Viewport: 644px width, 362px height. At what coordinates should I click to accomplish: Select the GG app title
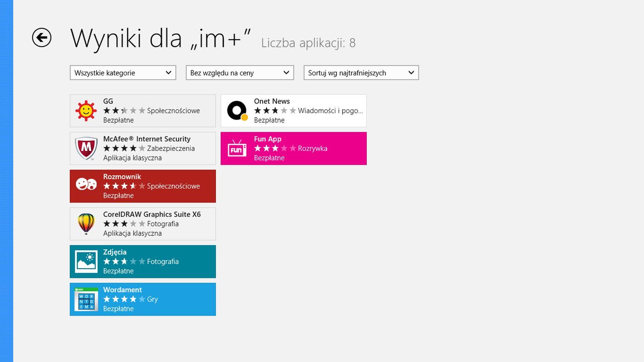click(x=108, y=101)
